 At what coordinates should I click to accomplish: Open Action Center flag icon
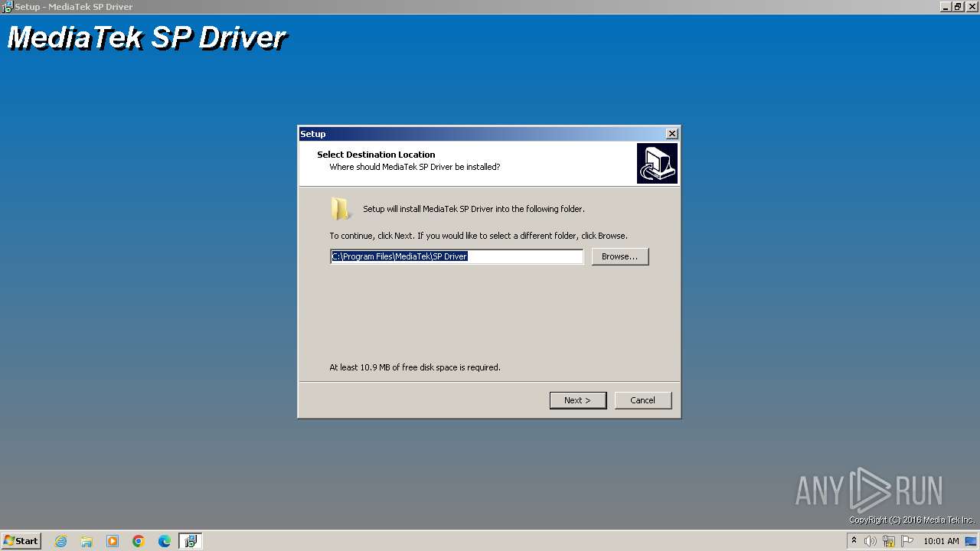[907, 541]
